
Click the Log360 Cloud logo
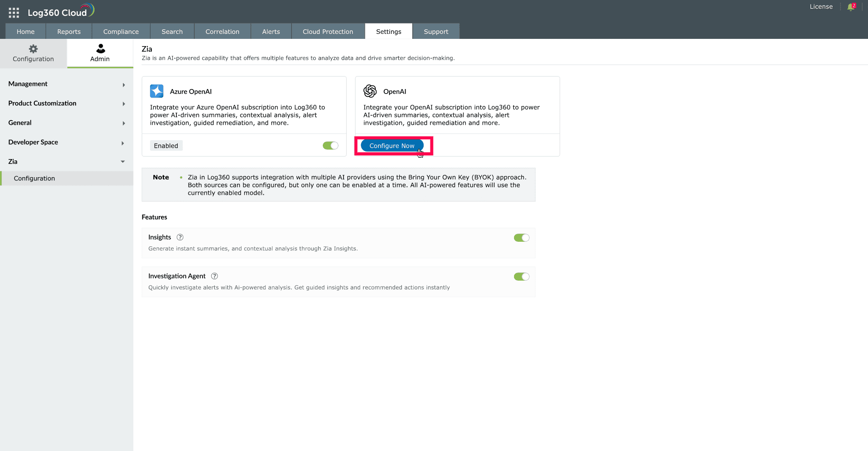(x=61, y=11)
